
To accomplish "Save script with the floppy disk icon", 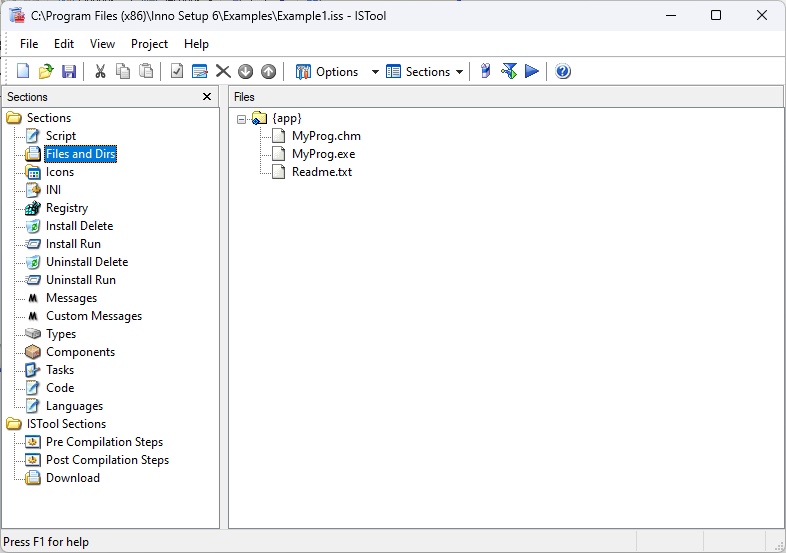I will (x=69, y=71).
